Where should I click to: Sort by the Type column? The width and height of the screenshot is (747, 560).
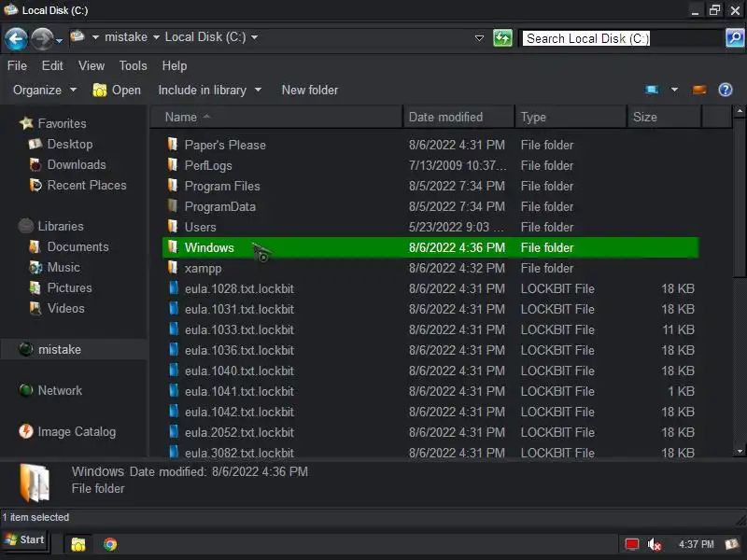tap(571, 118)
